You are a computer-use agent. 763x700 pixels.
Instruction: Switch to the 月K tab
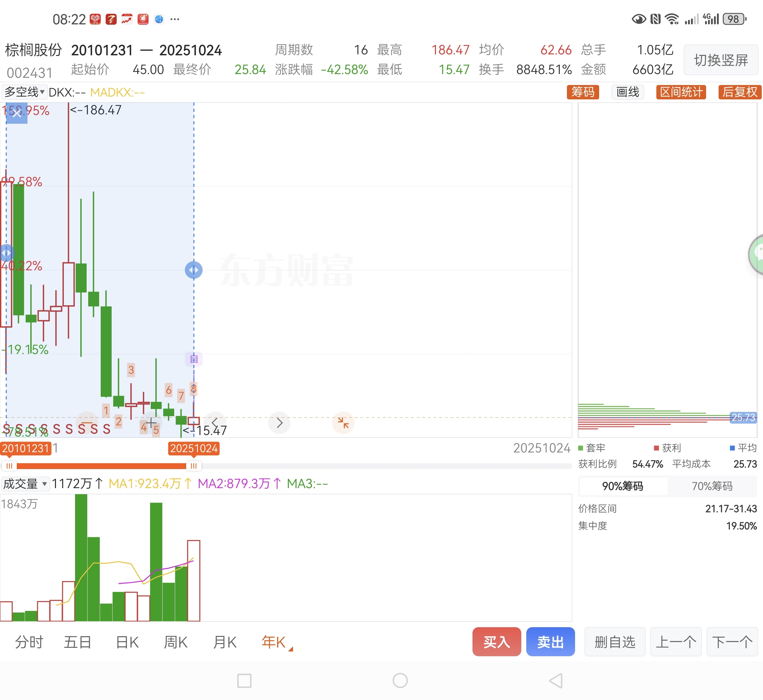(225, 642)
